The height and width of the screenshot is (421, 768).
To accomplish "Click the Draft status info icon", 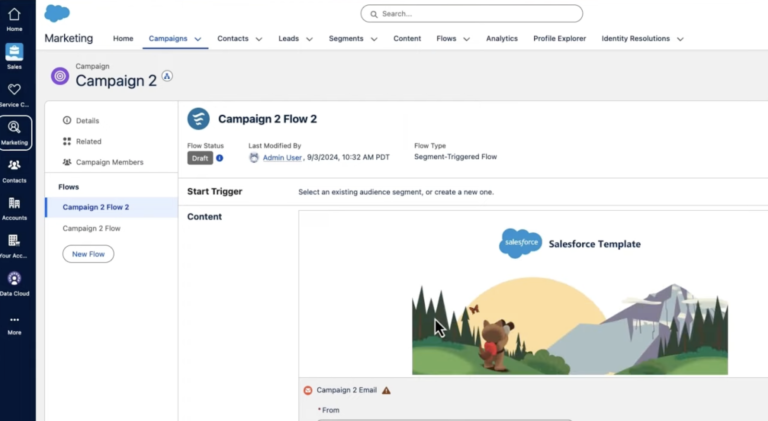I will point(219,158).
